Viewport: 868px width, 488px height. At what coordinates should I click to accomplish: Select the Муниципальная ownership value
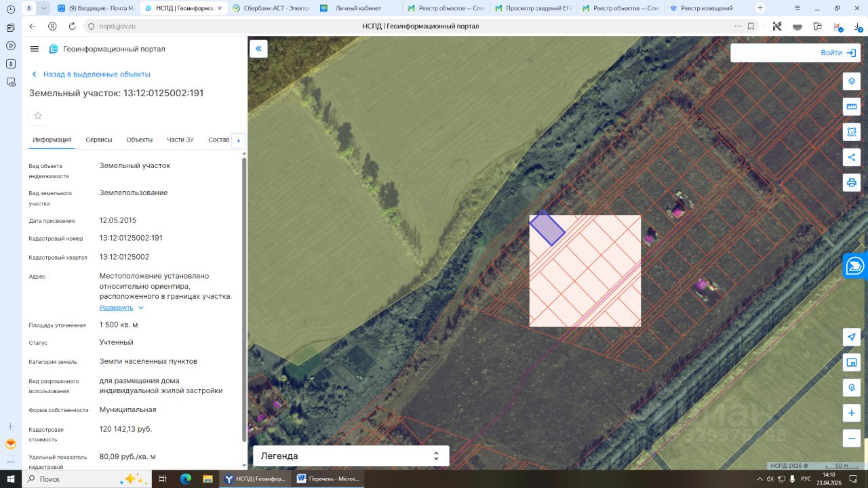(x=127, y=409)
